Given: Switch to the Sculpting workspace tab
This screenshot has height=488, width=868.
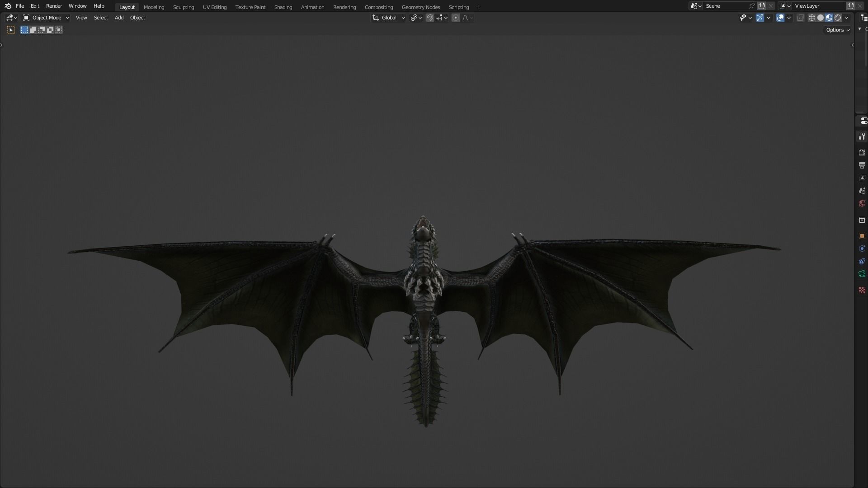Looking at the screenshot, I should (183, 7).
